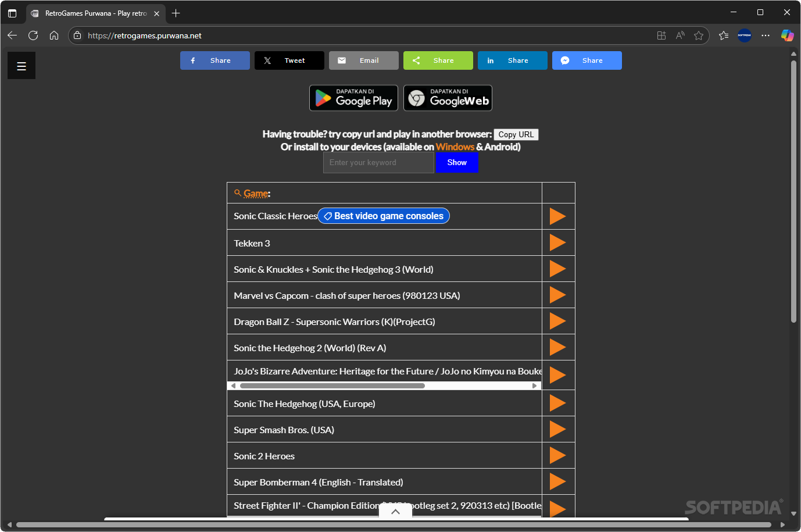Open the GoogleWeb badge
801x532 pixels.
(x=448, y=98)
